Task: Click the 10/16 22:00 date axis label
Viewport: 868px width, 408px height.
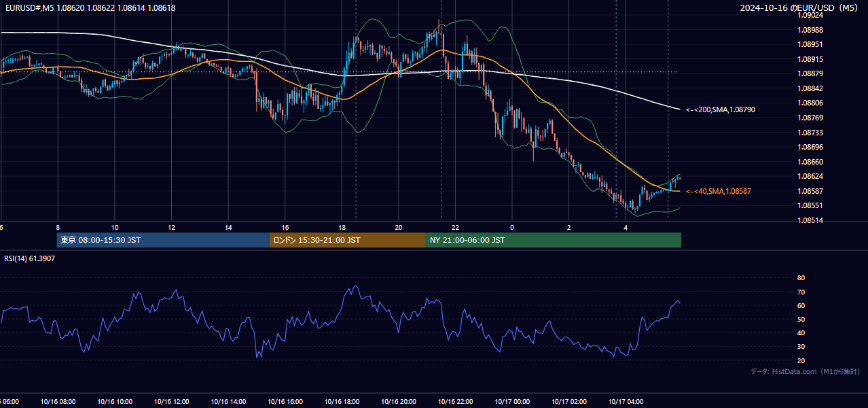Action: (x=456, y=402)
